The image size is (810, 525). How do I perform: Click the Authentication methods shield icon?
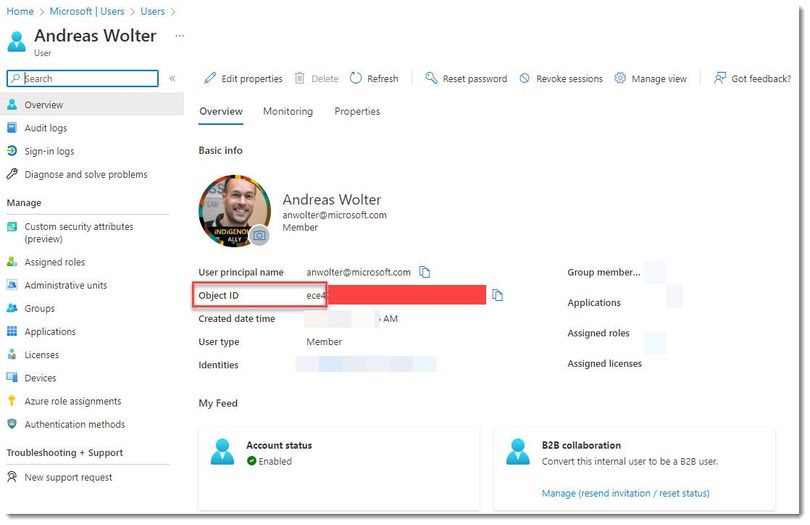tap(12, 424)
